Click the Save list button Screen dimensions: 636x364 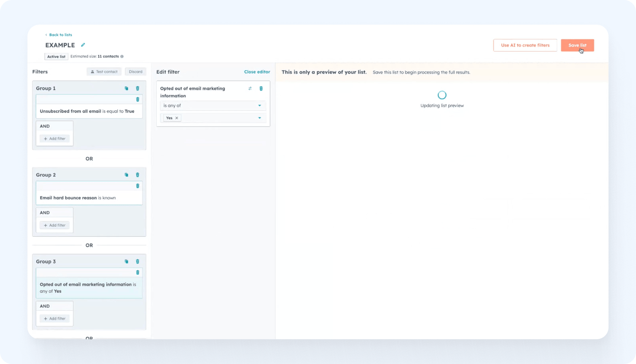click(577, 45)
